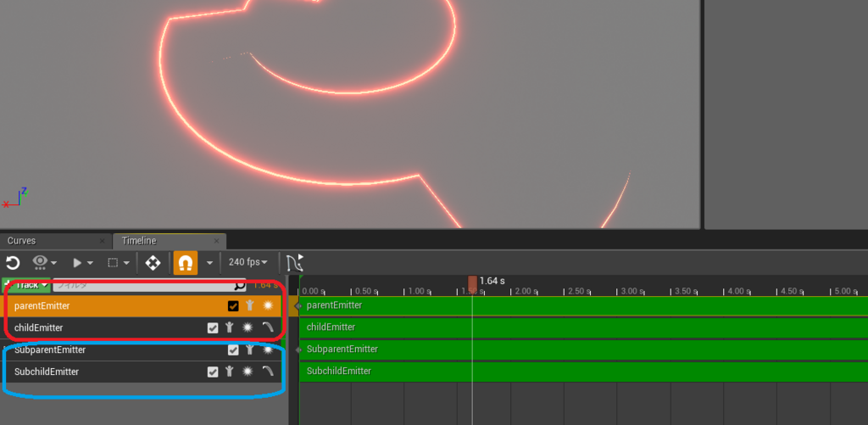The height and width of the screenshot is (425, 868).
Task: Click the dashed-square selection range icon
Action: [x=113, y=263]
